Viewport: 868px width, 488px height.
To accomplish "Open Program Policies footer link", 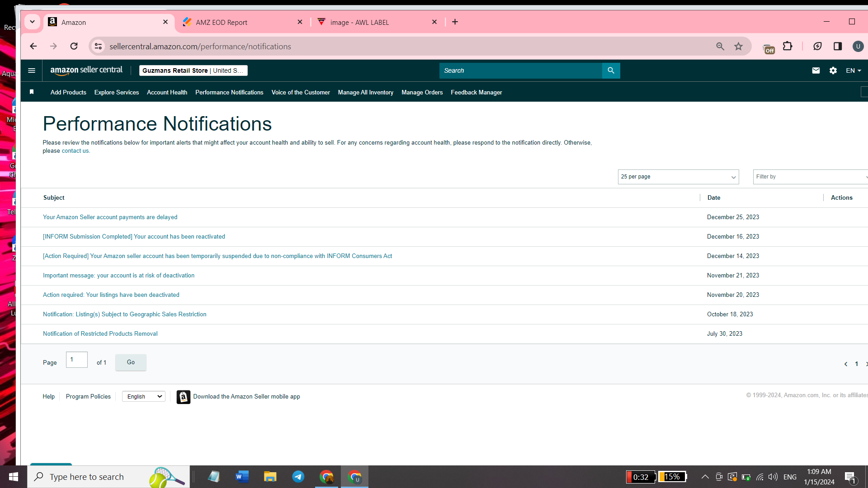I will pos(88,396).
